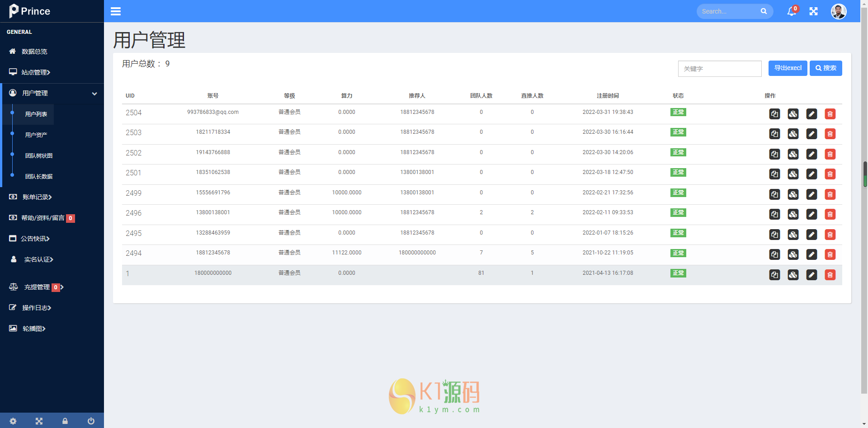The height and width of the screenshot is (428, 868).
Task: Click edit pencil icon for user 2503
Action: click(811, 134)
